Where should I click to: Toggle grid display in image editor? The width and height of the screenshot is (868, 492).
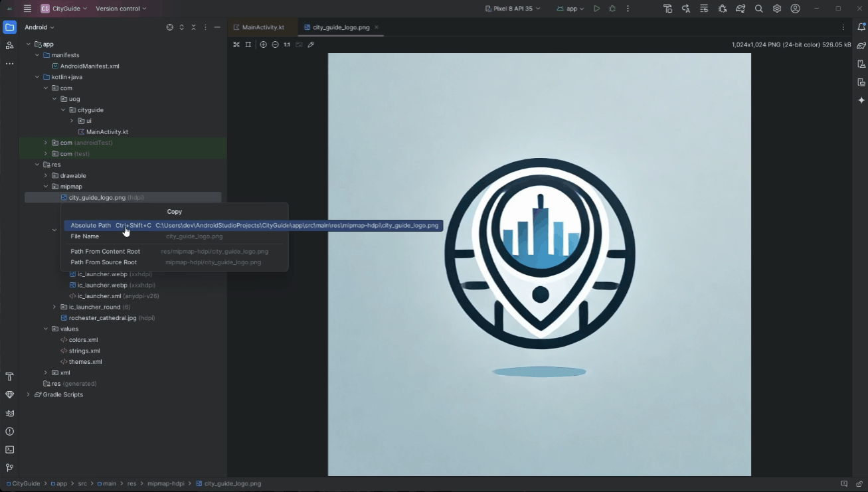(248, 44)
